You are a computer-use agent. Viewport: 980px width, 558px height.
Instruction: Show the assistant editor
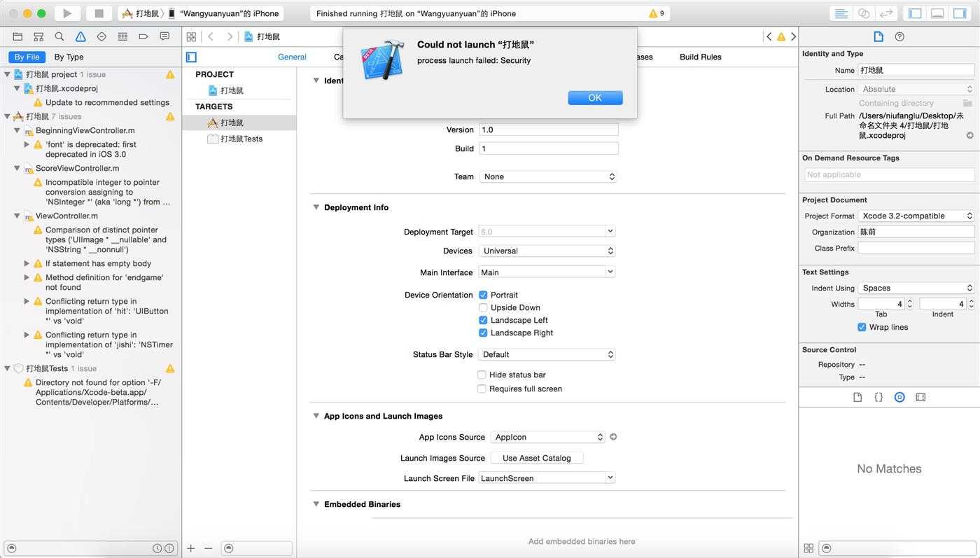click(864, 13)
